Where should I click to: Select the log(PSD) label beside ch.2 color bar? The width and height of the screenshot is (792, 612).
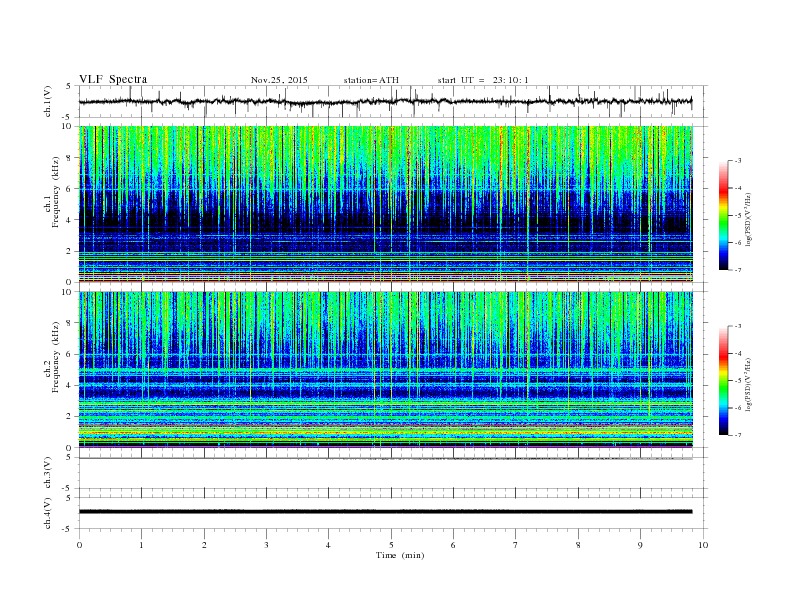pos(748,384)
